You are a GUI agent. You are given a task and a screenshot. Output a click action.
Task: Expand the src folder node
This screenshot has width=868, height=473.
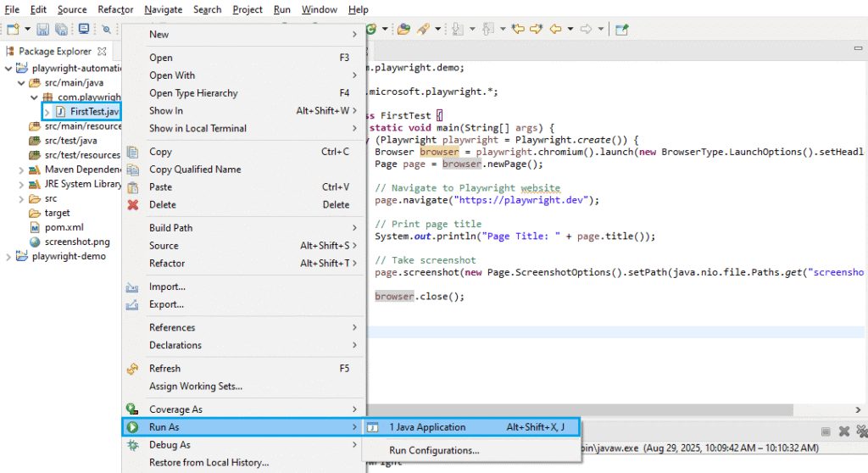coord(21,198)
